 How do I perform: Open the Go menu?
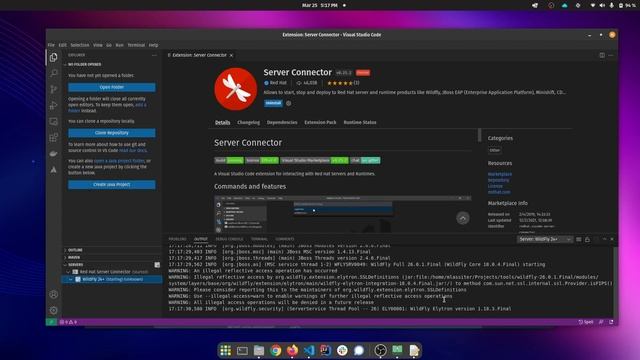pyautogui.click(x=109, y=45)
